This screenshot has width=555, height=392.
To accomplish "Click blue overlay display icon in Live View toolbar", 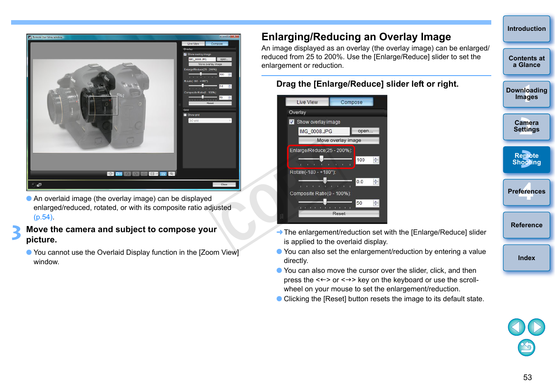I will [163, 174].
